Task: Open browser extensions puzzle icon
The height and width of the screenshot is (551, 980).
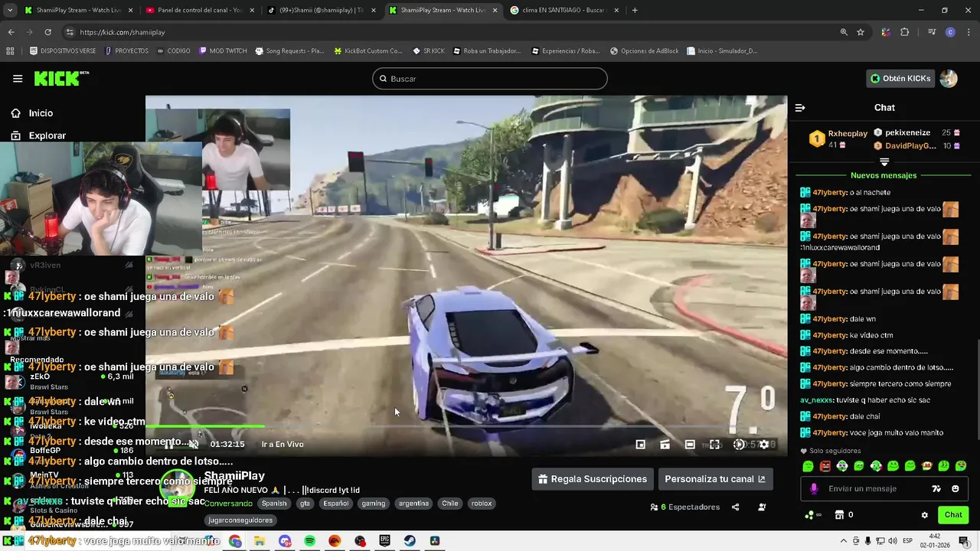Action: (904, 32)
